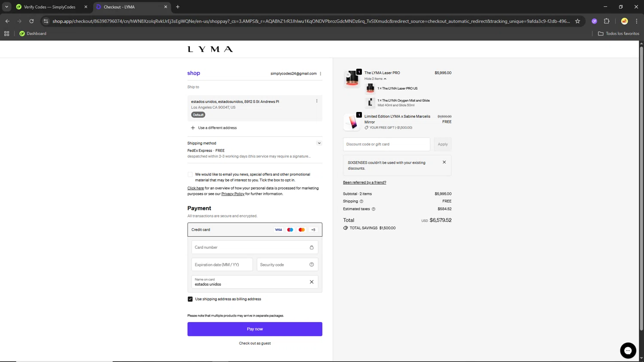Select the default Los Angeles shipping address
The width and height of the screenshot is (644, 362).
[255, 108]
